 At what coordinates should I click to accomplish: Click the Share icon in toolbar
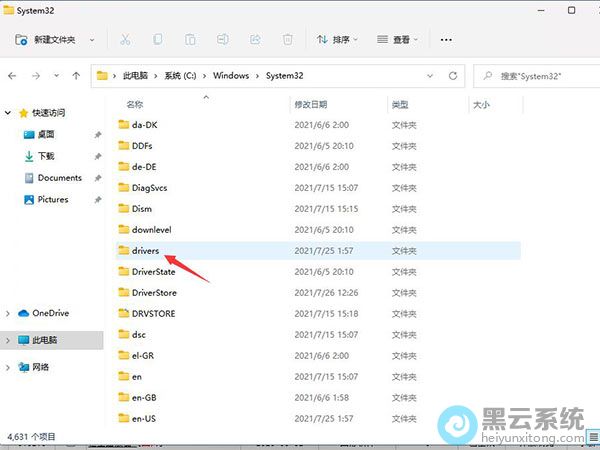click(x=255, y=39)
